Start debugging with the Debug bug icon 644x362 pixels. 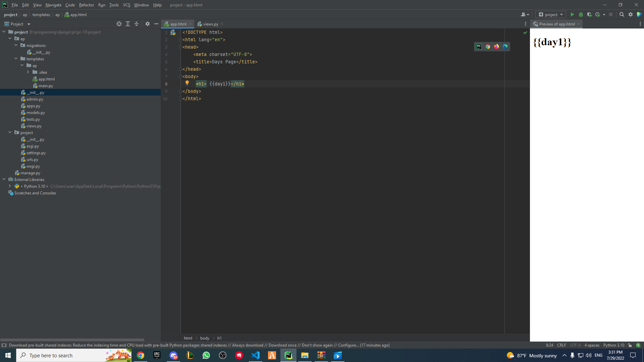pos(581,14)
